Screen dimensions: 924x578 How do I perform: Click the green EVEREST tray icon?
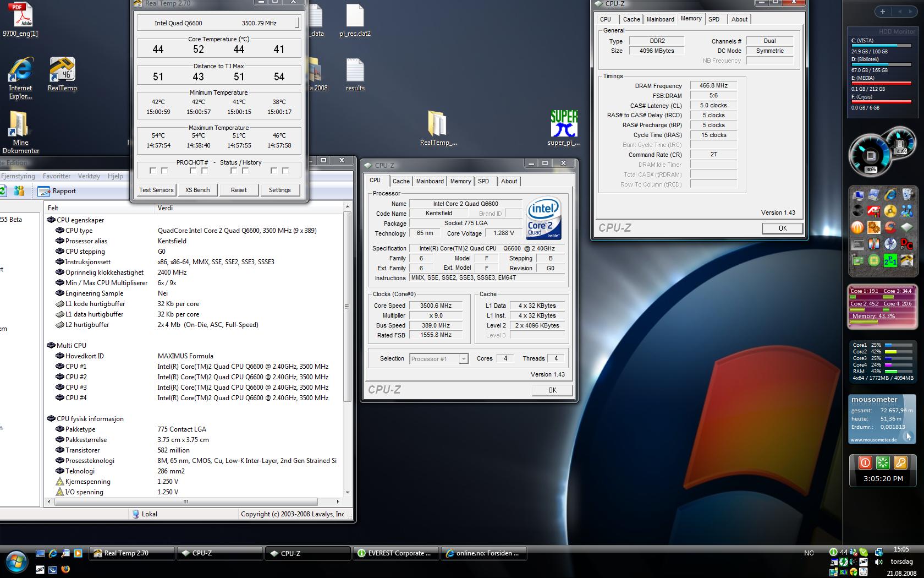point(833,552)
